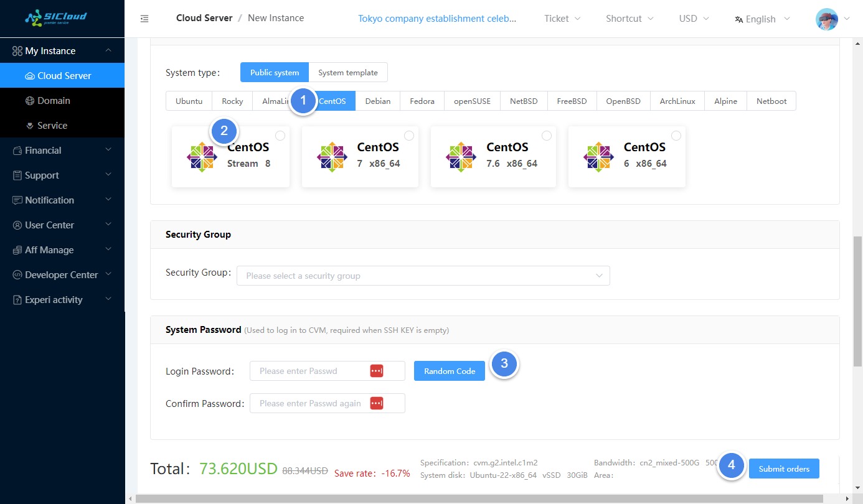
Task: Click the CentOS 6 x86_64 logo
Action: (598, 157)
